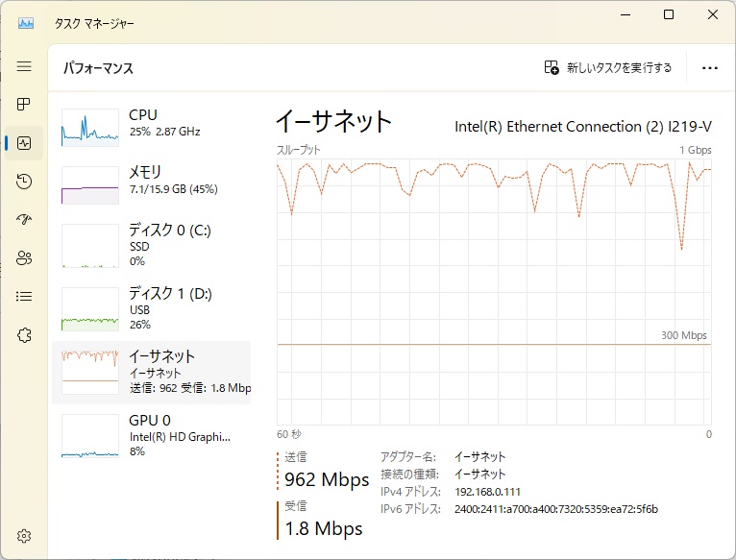Open the three-dot more options menu
This screenshot has width=736, height=560.
tap(710, 68)
